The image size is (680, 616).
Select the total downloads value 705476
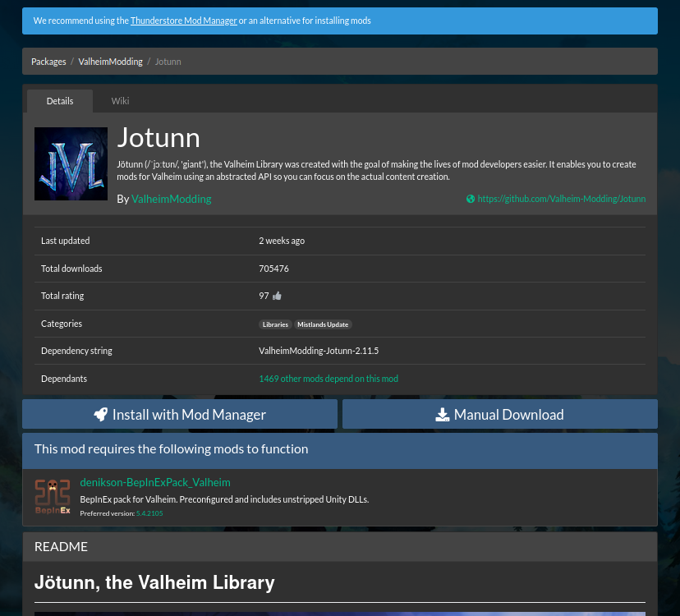273,269
